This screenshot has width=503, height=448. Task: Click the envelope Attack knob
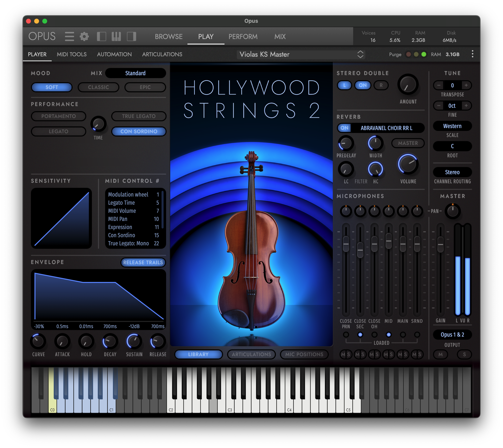click(x=62, y=341)
